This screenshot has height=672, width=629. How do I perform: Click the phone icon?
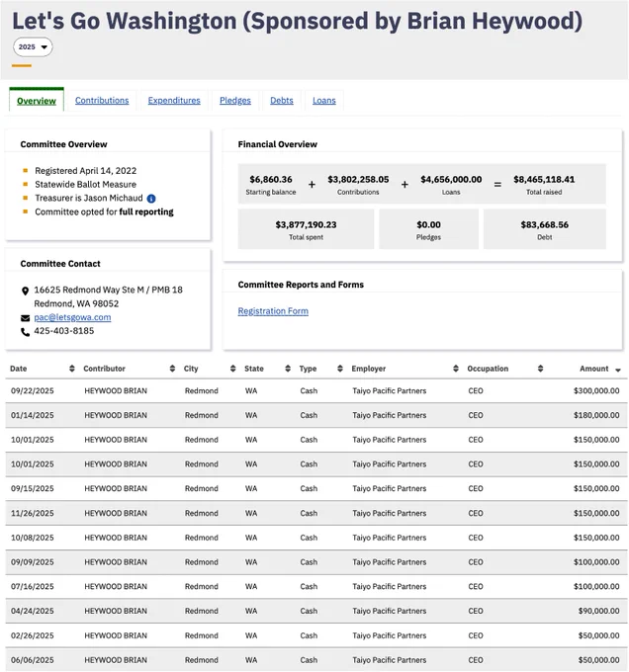click(x=26, y=332)
